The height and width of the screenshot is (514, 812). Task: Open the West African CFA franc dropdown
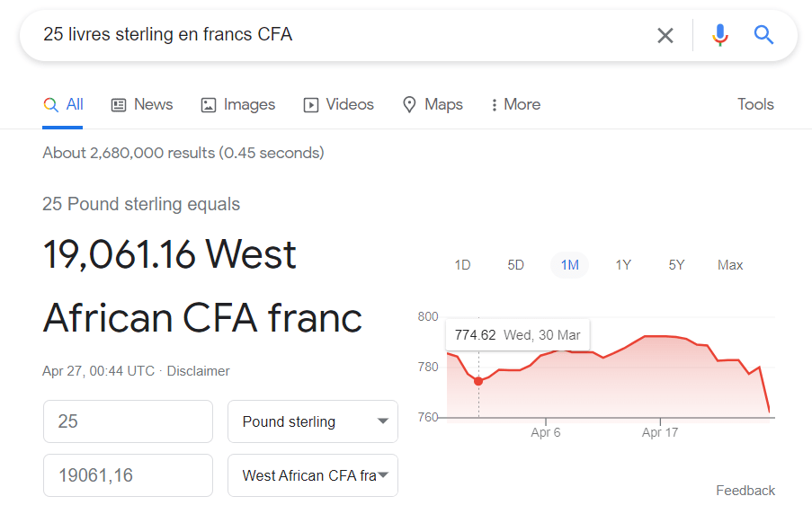pos(313,475)
